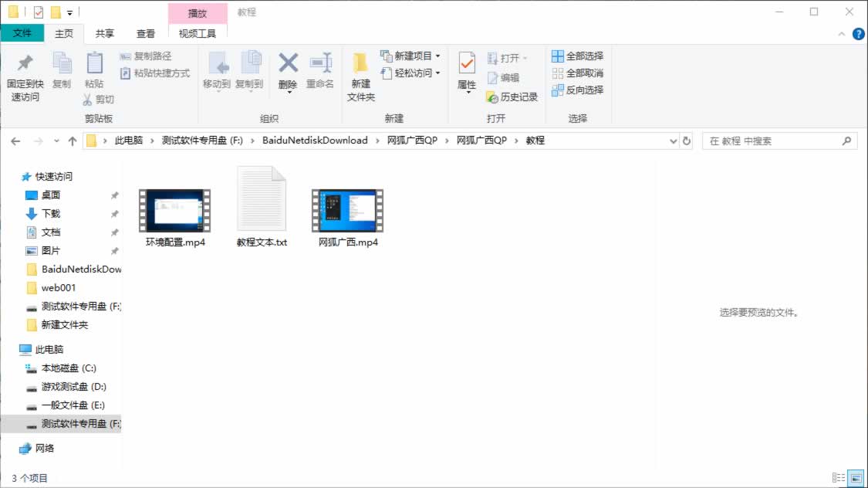Select 本地磁盘 (C:) in navigation tree
The height and width of the screenshot is (488, 868).
(68, 368)
